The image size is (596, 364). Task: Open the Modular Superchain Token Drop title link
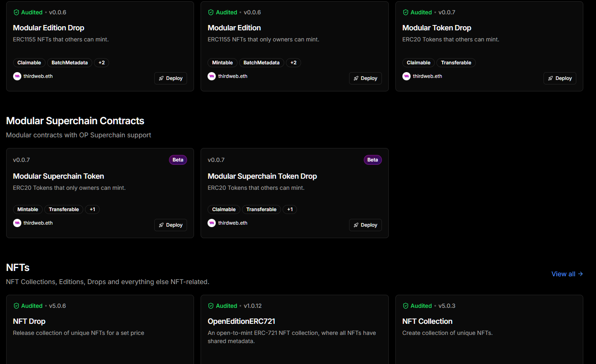pos(262,176)
